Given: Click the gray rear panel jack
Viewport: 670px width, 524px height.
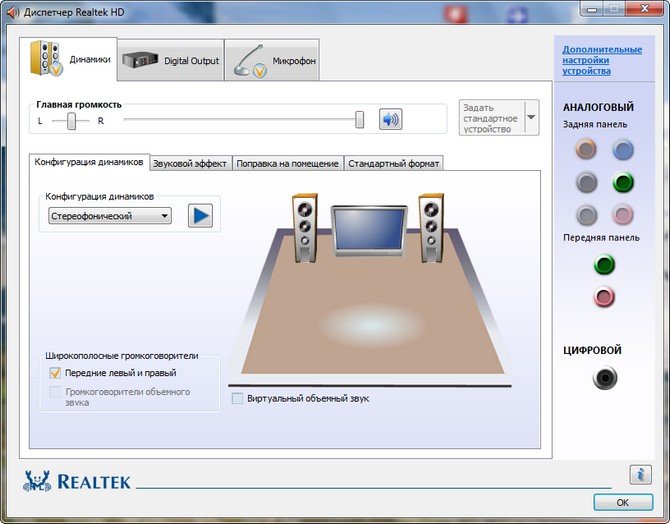Looking at the screenshot, I should pyautogui.click(x=586, y=215).
